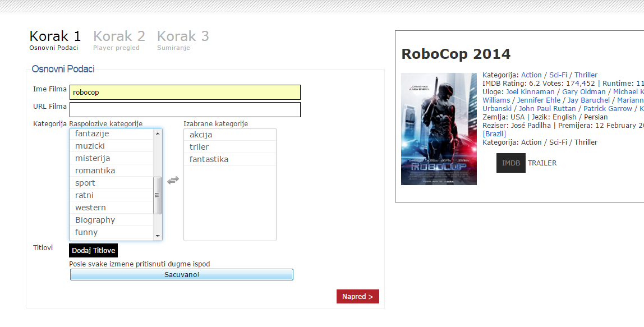The width and height of the screenshot is (644, 327).
Task: Select ratni in available categories
Action: point(111,195)
